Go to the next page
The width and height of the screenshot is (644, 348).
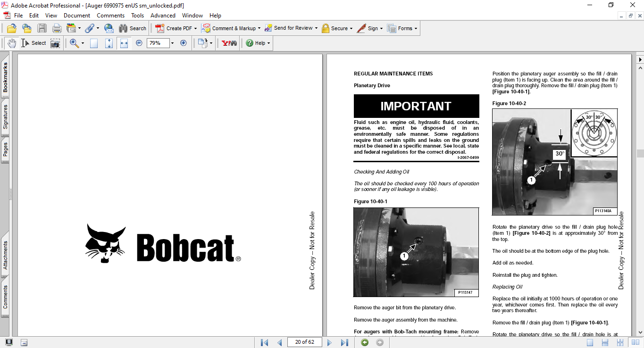330,342
